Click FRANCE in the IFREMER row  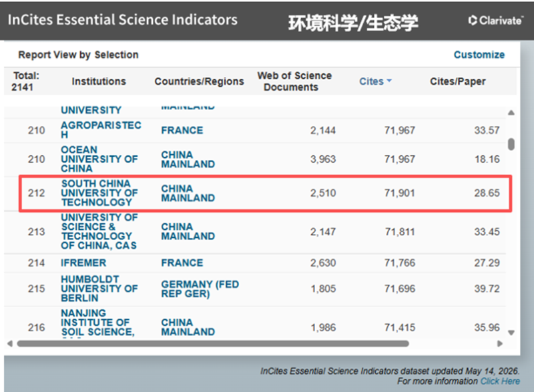point(182,263)
